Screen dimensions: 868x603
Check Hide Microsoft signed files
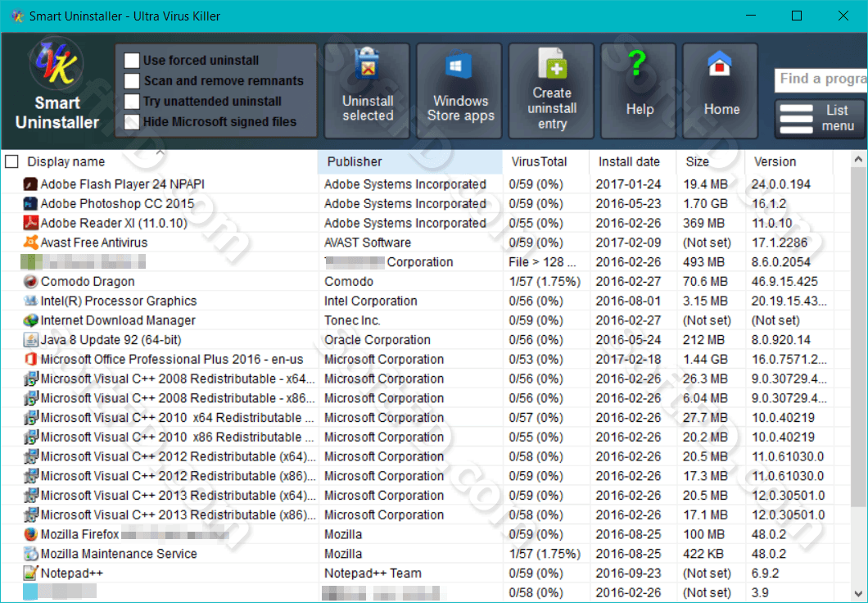132,122
